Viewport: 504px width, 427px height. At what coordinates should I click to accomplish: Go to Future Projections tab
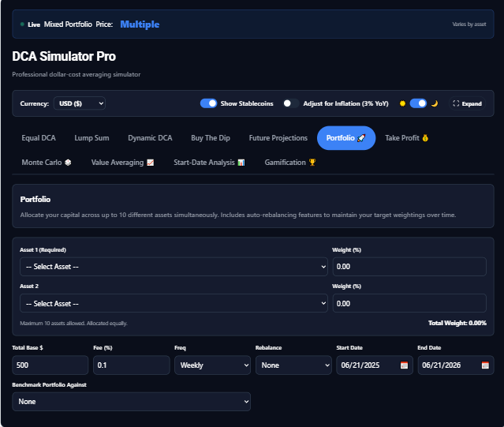click(278, 138)
